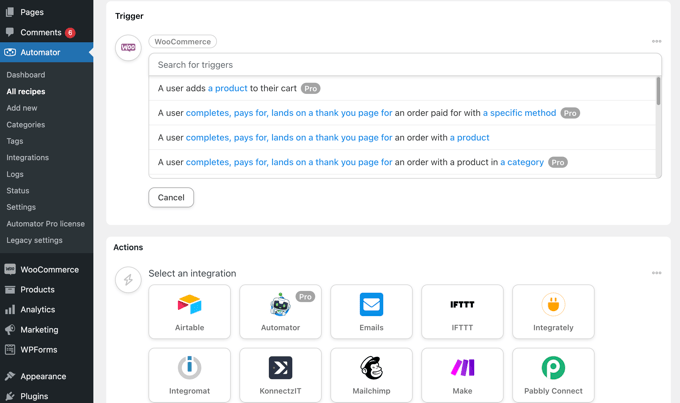This screenshot has height=403, width=680.
Task: Pick the Pabbly Connect integration
Action: click(553, 374)
